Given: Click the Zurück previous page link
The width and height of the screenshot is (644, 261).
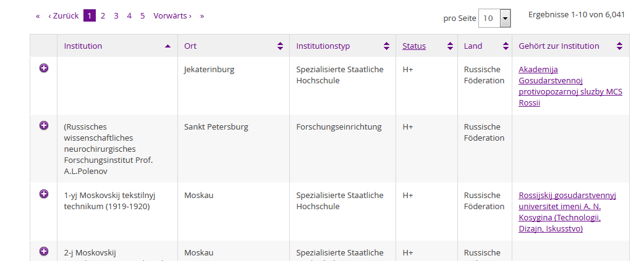Looking at the screenshot, I should [63, 16].
